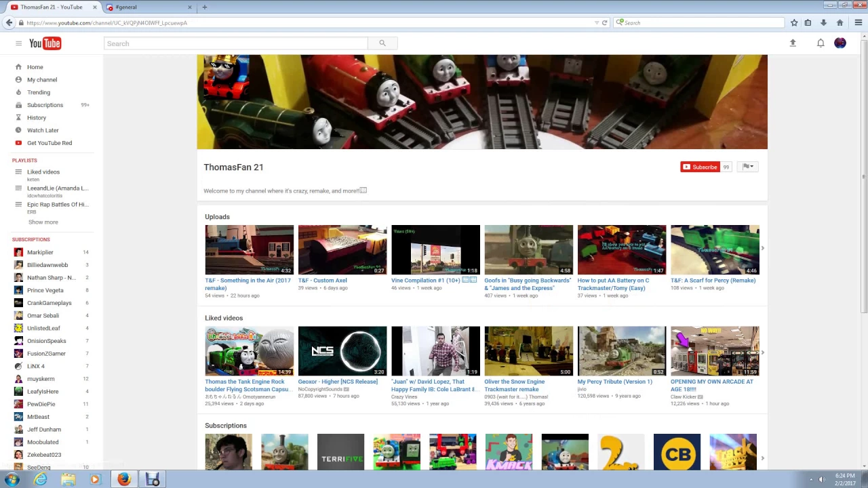
Task: Click the YouTube search field
Action: [236, 43]
